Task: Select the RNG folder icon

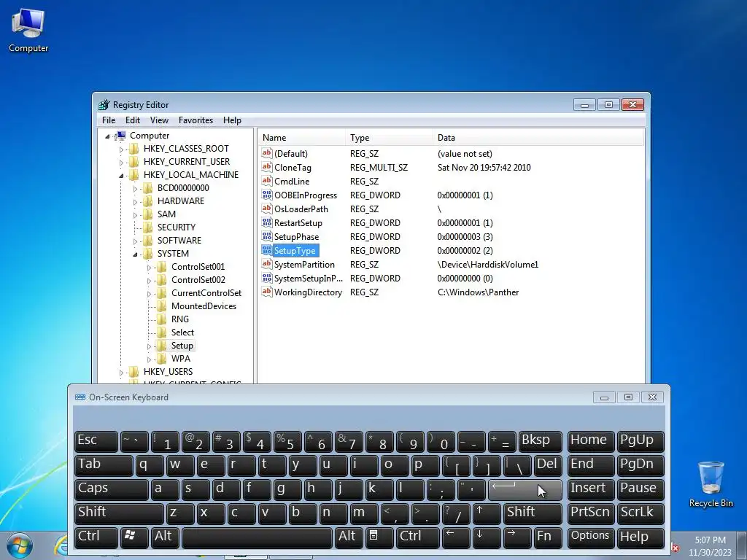Action: (161, 319)
